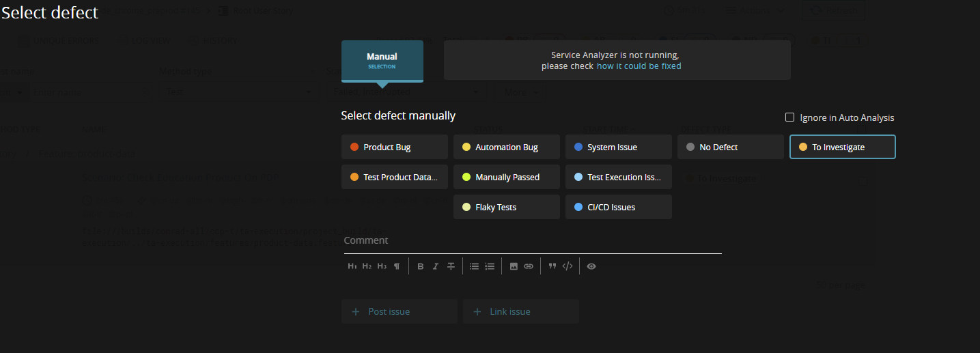The image size is (980, 353).
Task: Select the Flaky Tests defect type
Action: click(x=507, y=207)
